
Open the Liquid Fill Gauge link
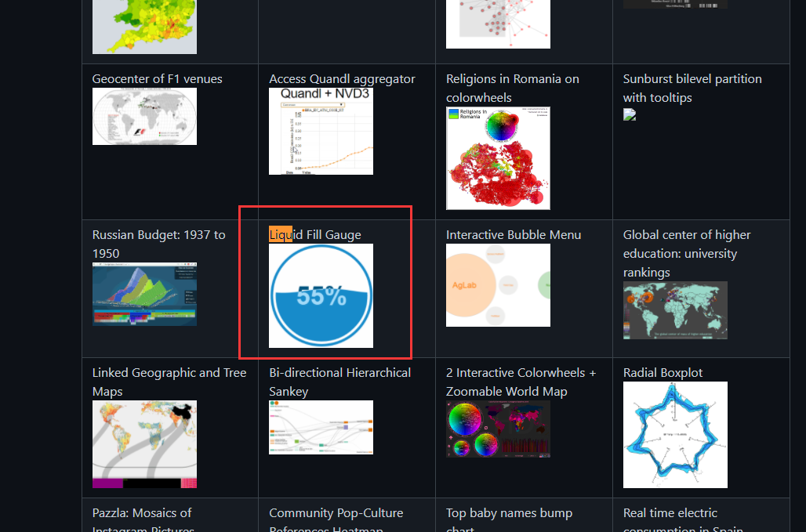314,234
